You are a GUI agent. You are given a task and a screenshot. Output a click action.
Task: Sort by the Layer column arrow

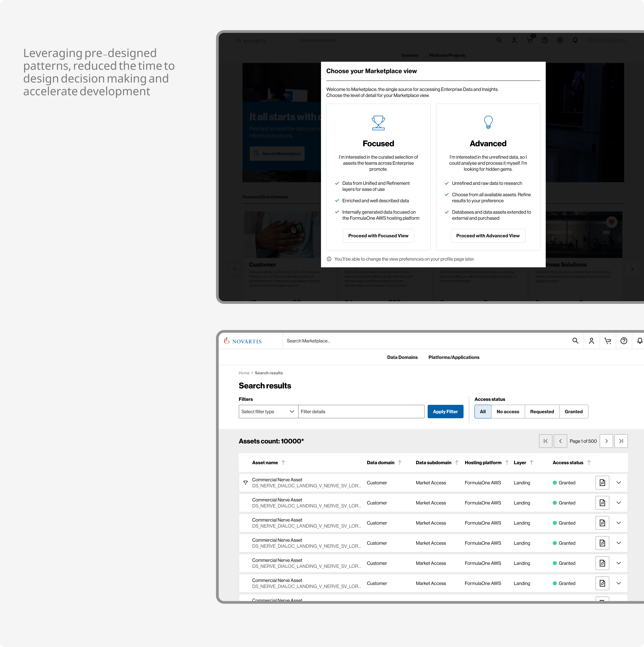[531, 463]
